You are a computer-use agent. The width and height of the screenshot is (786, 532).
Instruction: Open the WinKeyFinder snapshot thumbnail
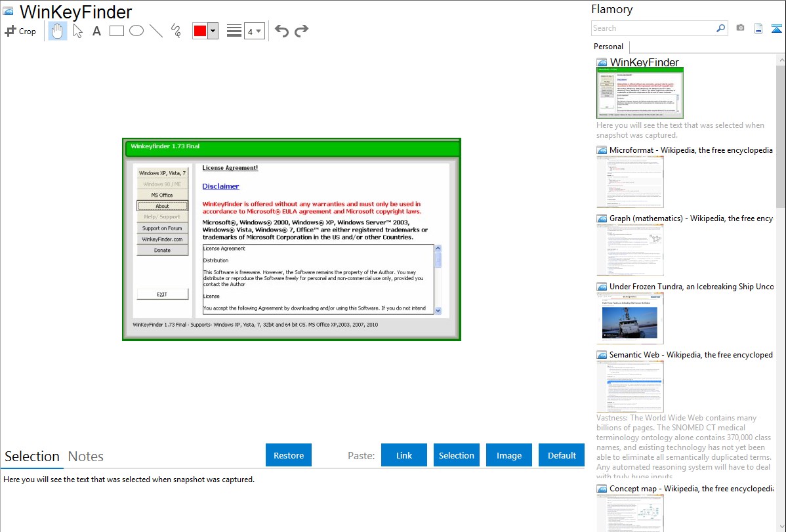(640, 93)
